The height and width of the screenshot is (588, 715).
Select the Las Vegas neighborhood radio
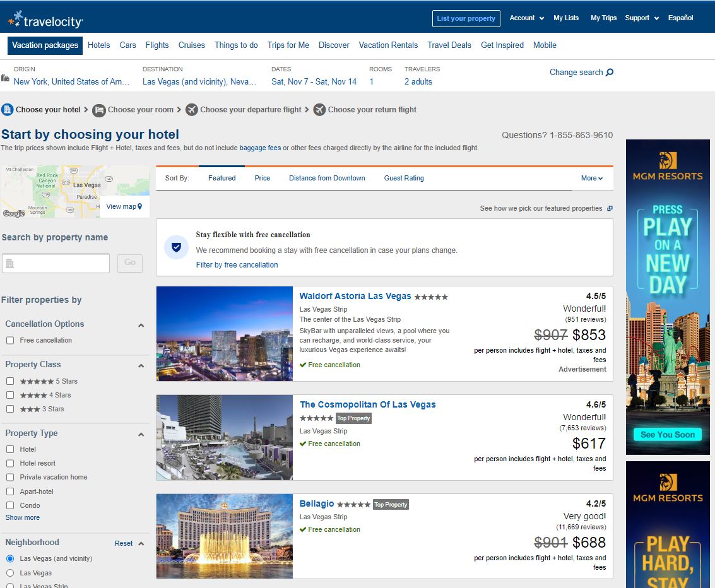(x=10, y=573)
